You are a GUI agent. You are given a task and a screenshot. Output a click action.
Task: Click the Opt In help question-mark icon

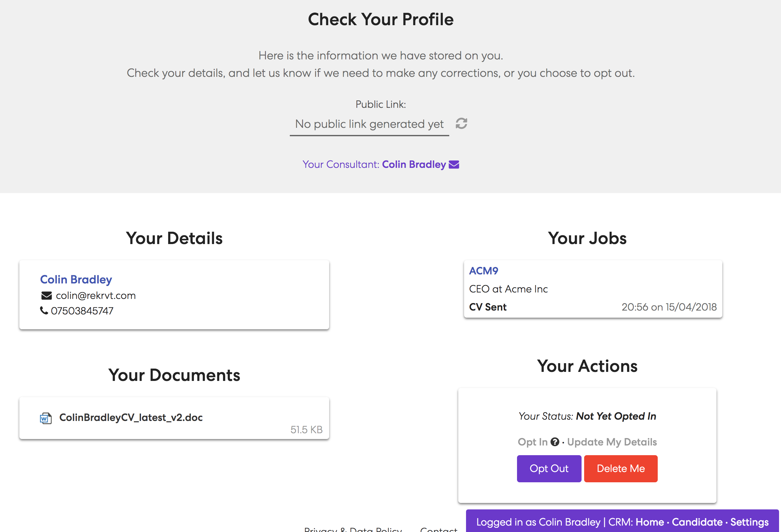click(555, 442)
